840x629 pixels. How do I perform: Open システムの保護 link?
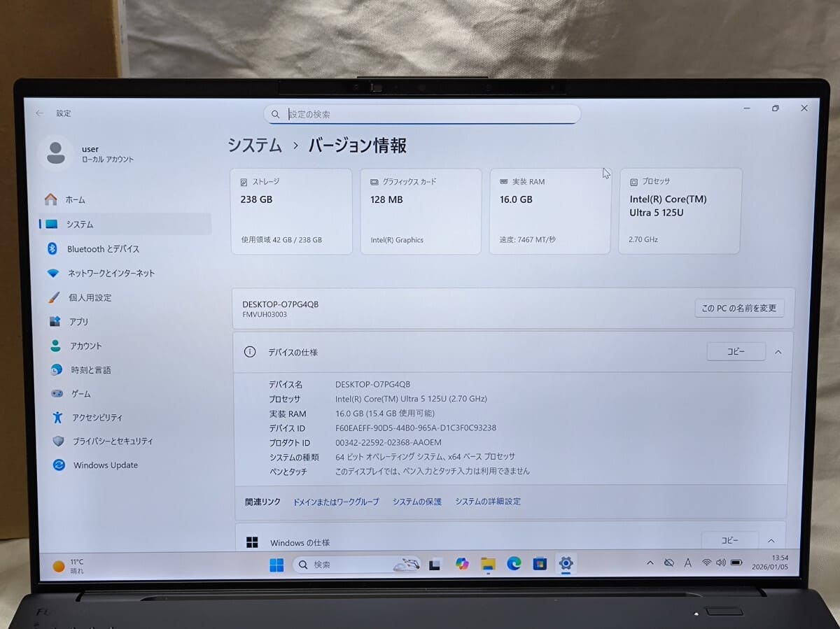(x=417, y=502)
